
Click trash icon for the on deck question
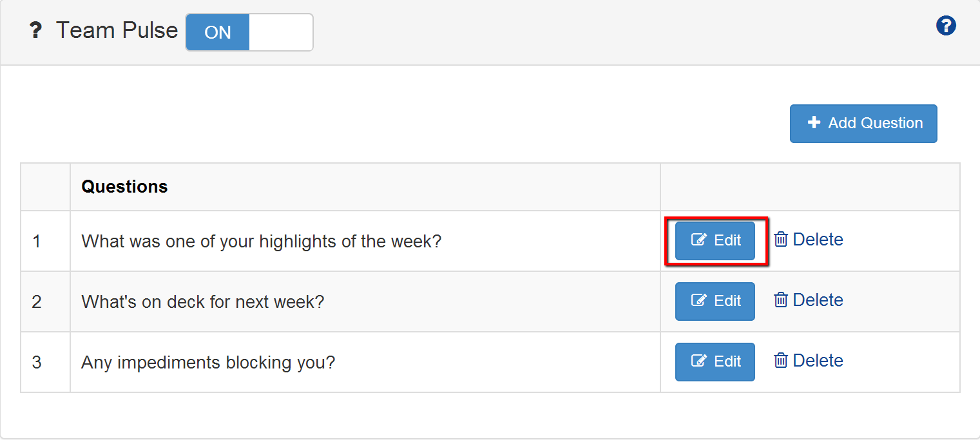(x=781, y=300)
